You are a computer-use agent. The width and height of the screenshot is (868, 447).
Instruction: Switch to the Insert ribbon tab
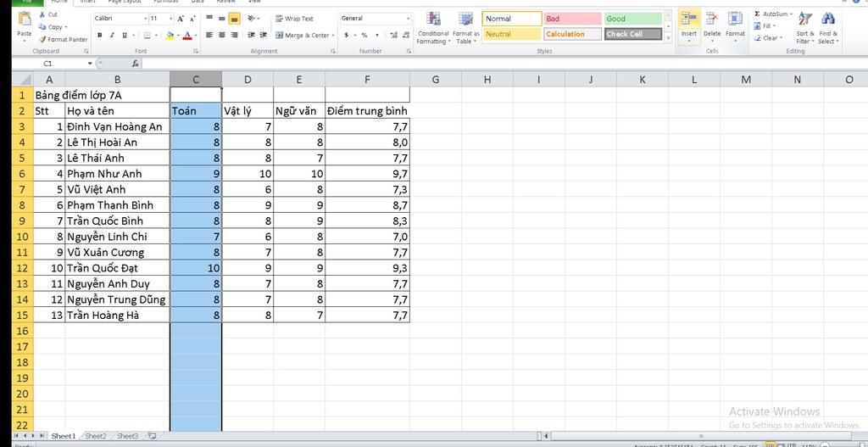click(x=88, y=2)
